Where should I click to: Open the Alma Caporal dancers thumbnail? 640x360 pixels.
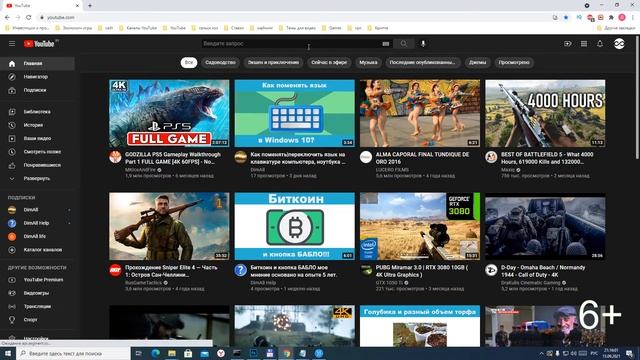click(x=420, y=113)
